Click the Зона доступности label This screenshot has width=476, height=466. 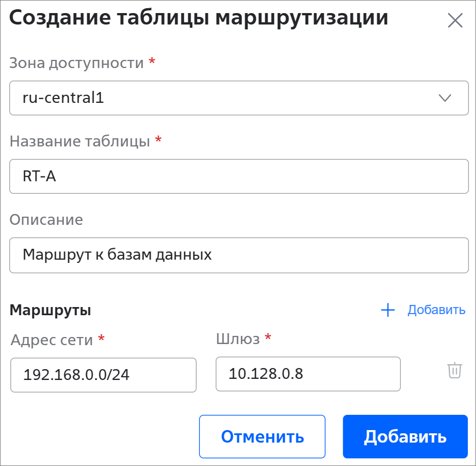(77, 63)
